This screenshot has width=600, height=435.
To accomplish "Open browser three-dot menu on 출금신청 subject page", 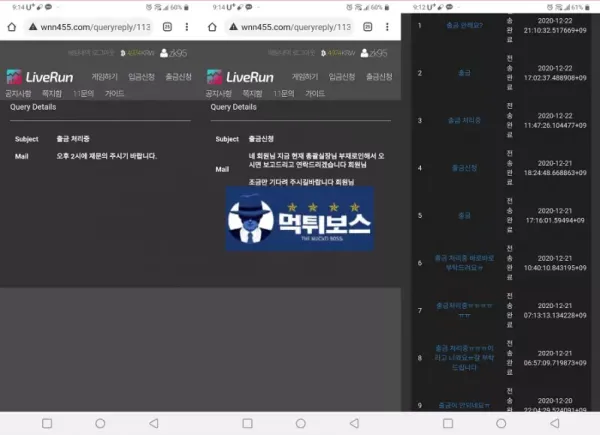I will (x=387, y=27).
